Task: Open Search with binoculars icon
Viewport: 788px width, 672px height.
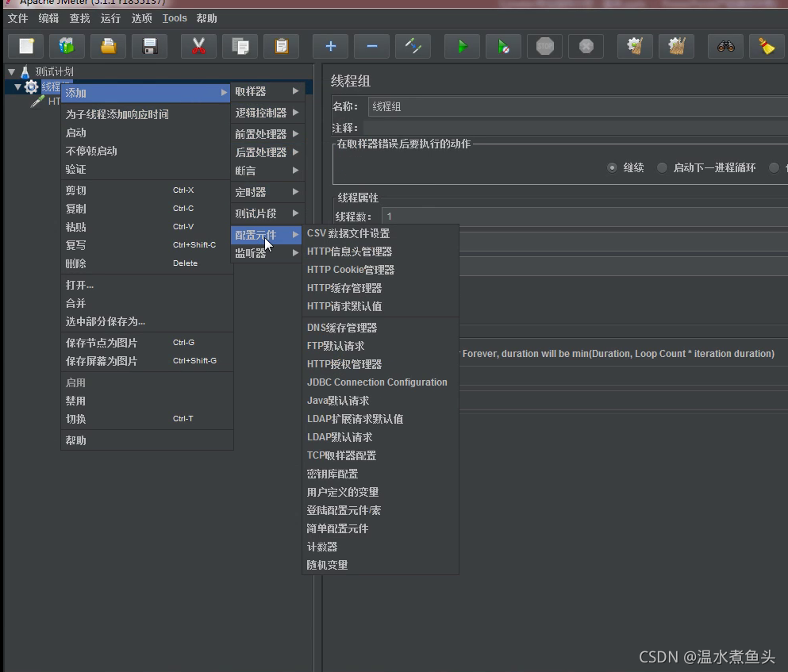Action: pos(725,46)
